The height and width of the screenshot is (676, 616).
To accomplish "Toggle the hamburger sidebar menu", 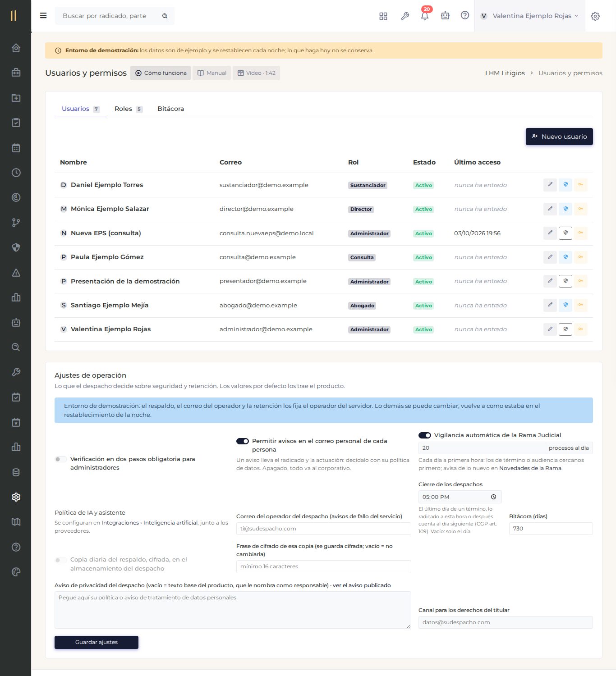I will click(43, 16).
